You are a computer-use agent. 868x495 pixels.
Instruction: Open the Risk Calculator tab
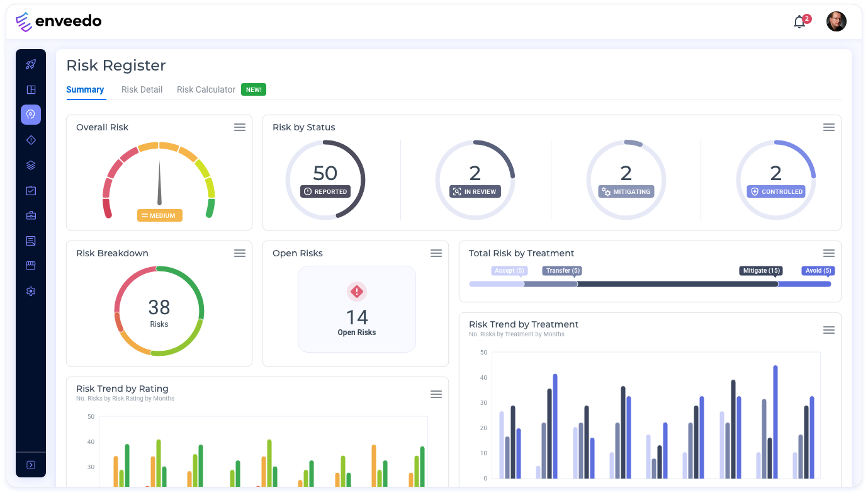pyautogui.click(x=206, y=89)
